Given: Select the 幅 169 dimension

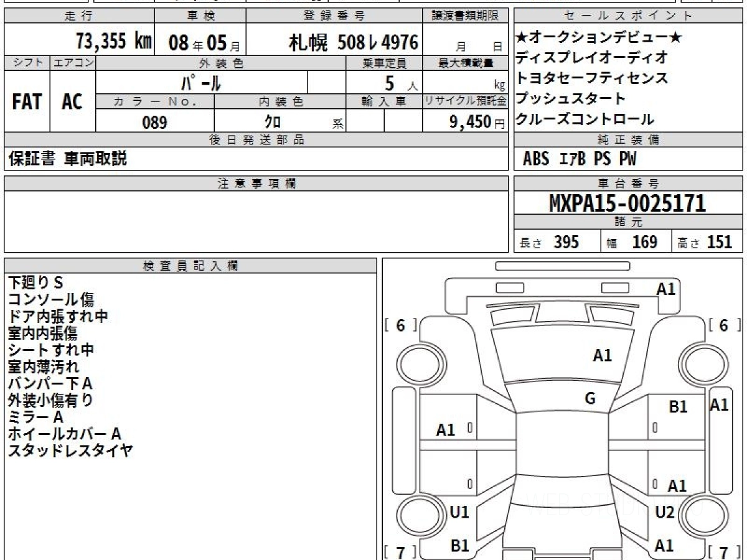Looking at the screenshot, I should pyautogui.click(x=632, y=242).
